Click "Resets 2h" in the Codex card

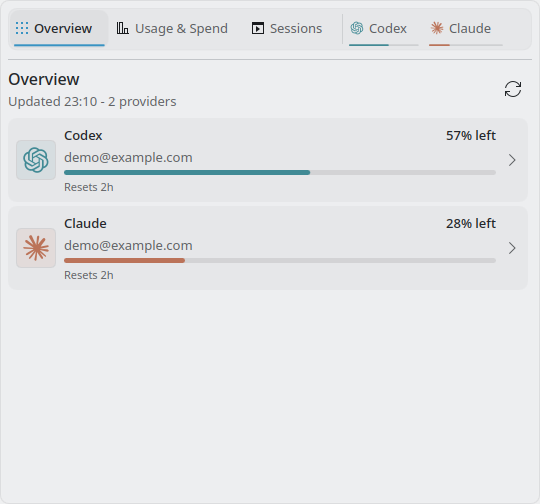click(x=89, y=187)
